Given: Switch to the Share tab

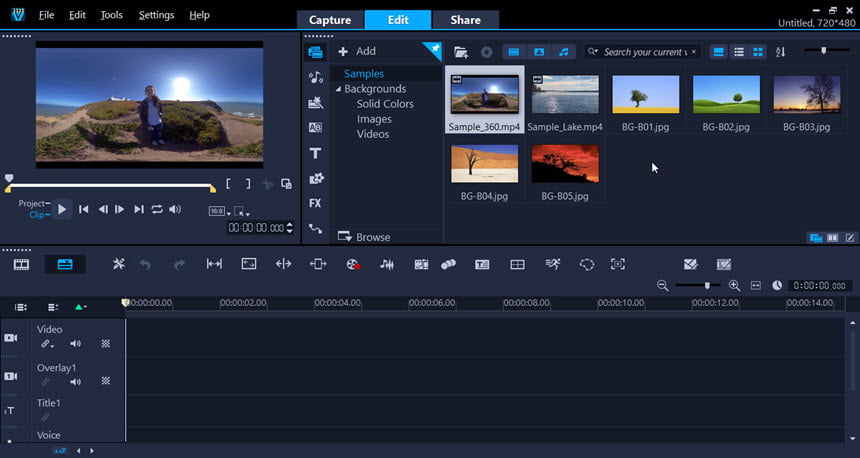Looking at the screenshot, I should click(466, 20).
